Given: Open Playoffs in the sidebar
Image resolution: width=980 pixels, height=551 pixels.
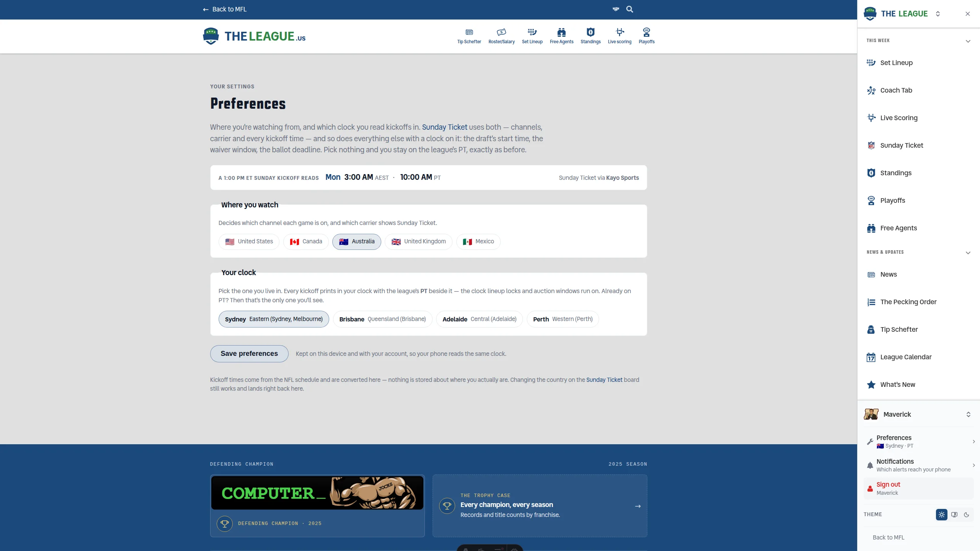Looking at the screenshot, I should pyautogui.click(x=918, y=201).
